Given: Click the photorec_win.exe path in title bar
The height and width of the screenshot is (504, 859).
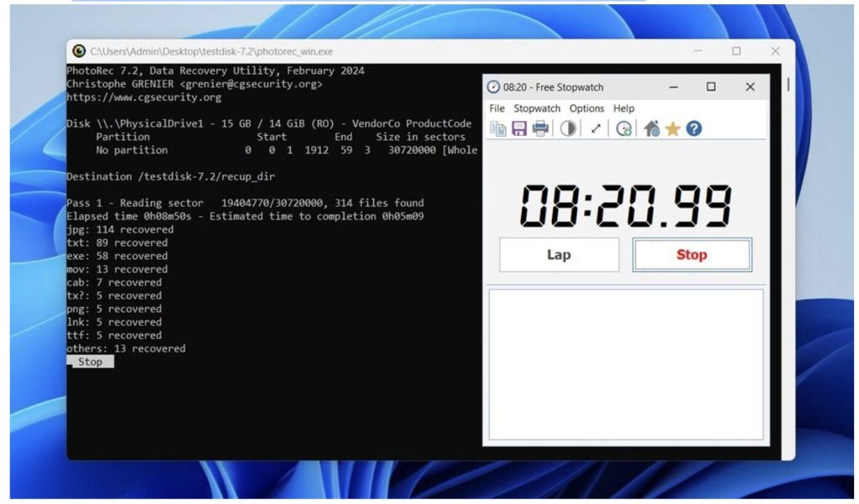Looking at the screenshot, I should point(211,51).
